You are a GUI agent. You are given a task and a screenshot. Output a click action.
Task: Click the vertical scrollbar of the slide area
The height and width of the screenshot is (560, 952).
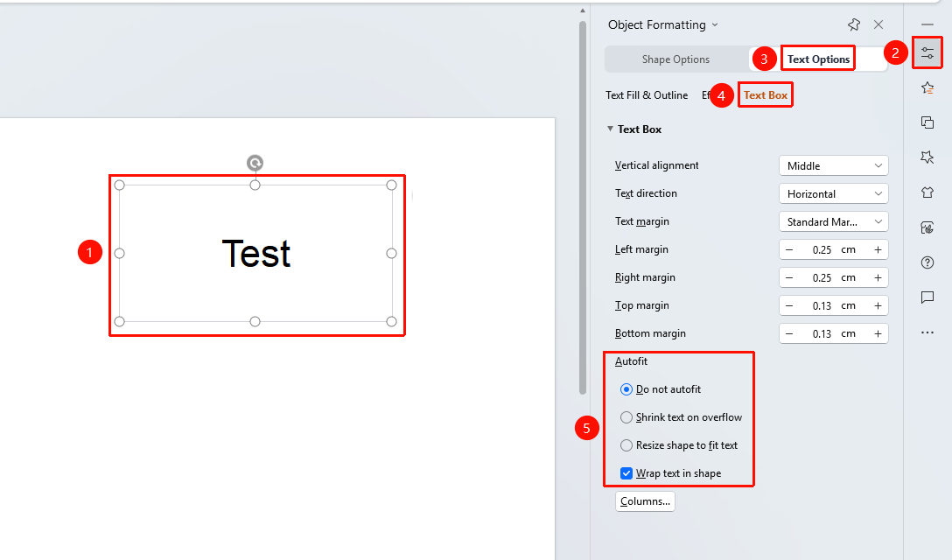tap(583, 207)
